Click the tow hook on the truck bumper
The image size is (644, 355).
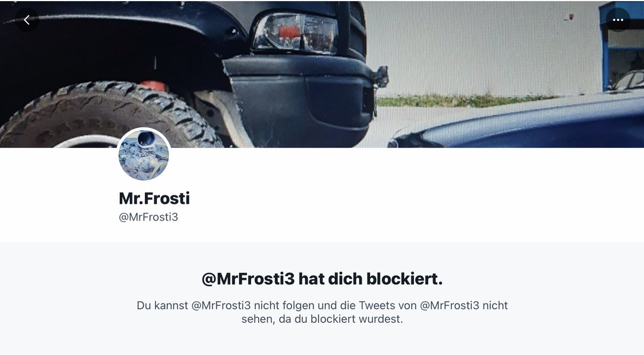click(382, 78)
